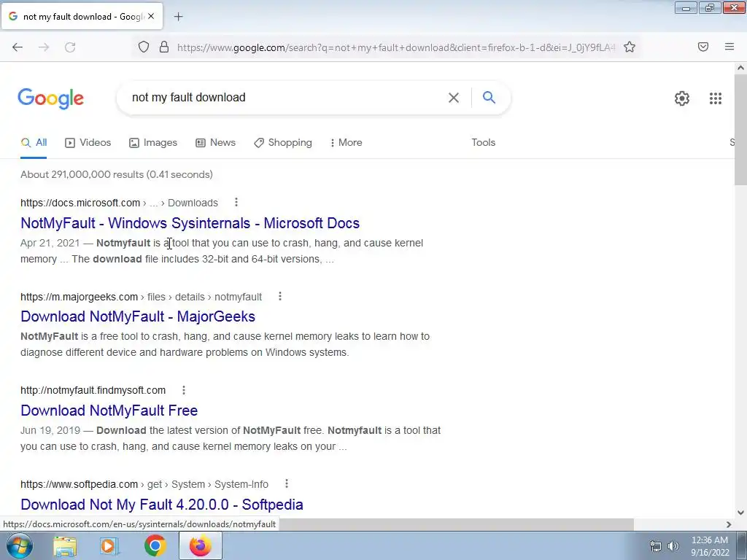Open the Google apps grid
Screen dimensions: 747x560
pos(715,98)
